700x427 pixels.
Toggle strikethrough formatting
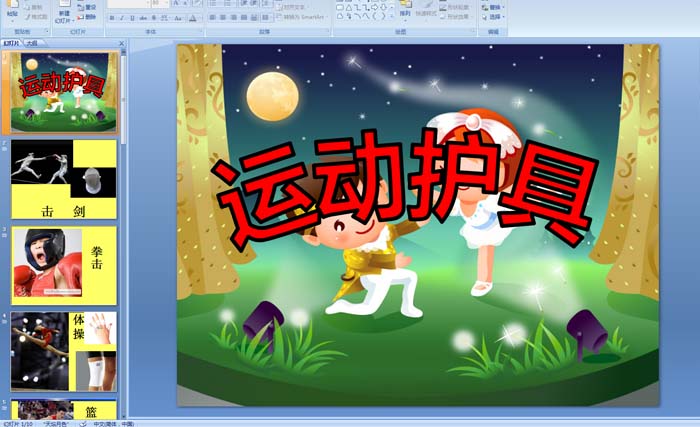click(143, 18)
